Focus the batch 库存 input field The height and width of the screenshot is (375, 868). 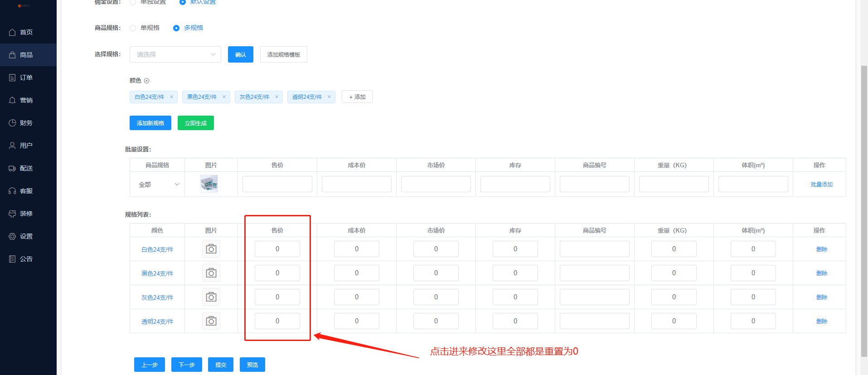tap(515, 184)
